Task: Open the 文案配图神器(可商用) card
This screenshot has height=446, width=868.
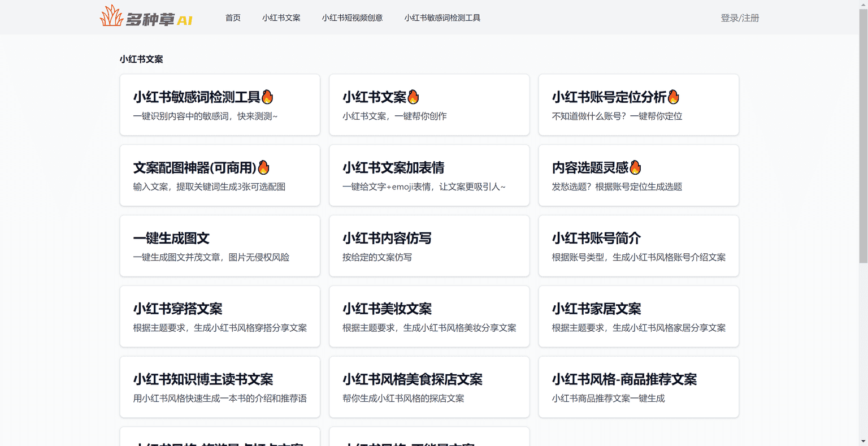Action: (x=220, y=175)
